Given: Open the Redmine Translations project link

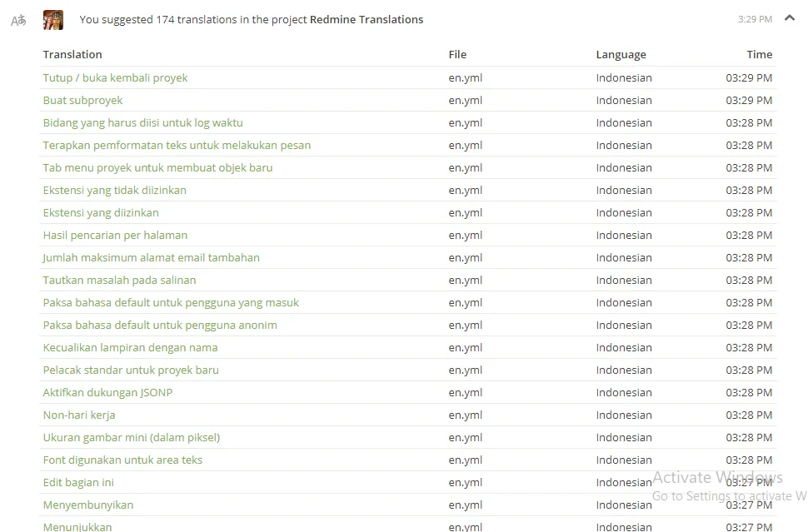Looking at the screenshot, I should tap(367, 20).
